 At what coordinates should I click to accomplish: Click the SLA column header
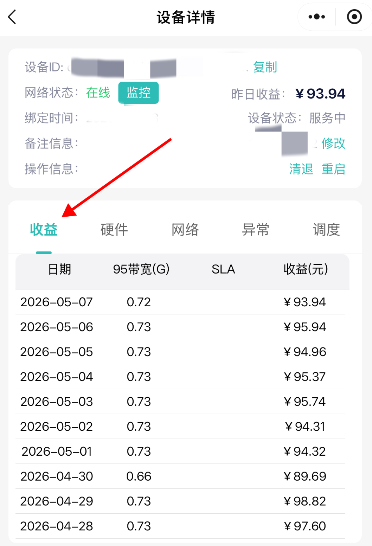[223, 269]
